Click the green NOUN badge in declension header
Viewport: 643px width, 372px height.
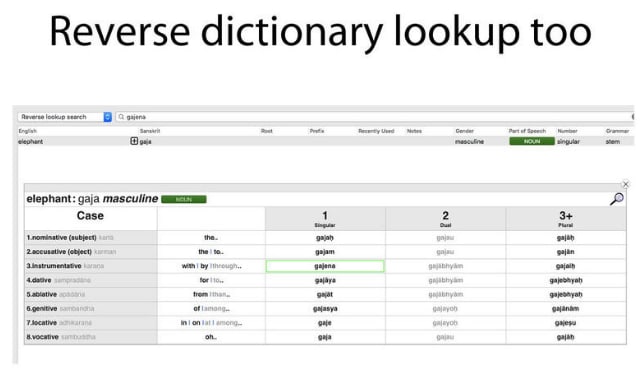184,199
